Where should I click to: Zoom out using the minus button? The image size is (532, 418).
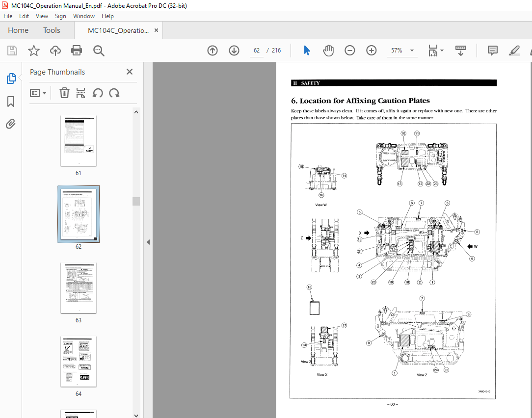click(x=350, y=50)
